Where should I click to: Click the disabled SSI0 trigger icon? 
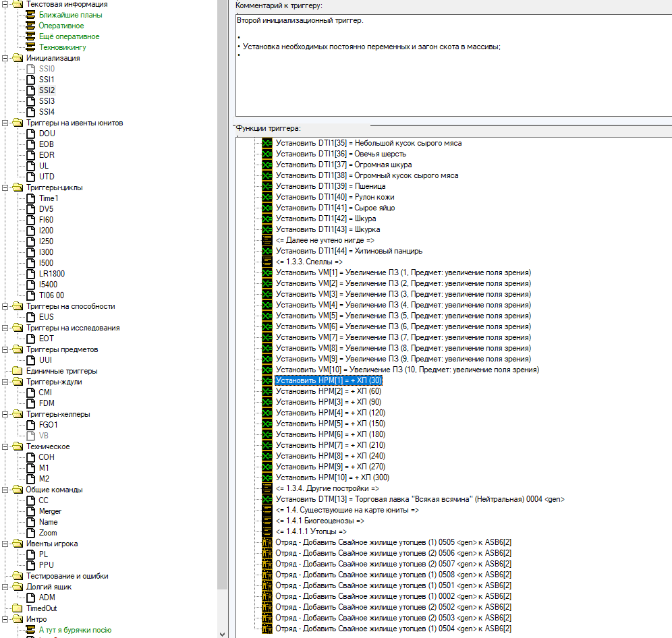(30, 69)
